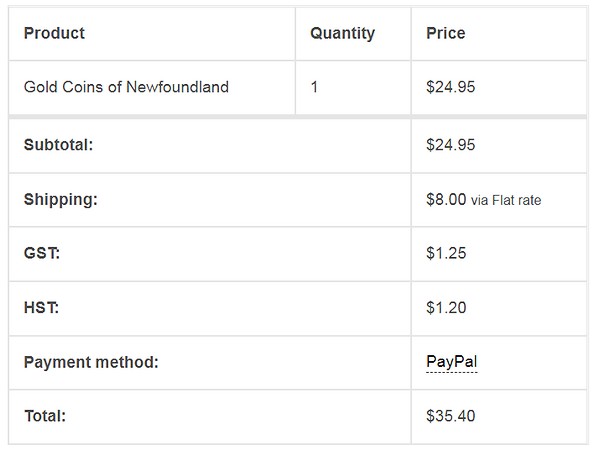Viewport: 600px width, 456px height.
Task: Click the PayPal dotted-underline link
Action: coord(452,362)
